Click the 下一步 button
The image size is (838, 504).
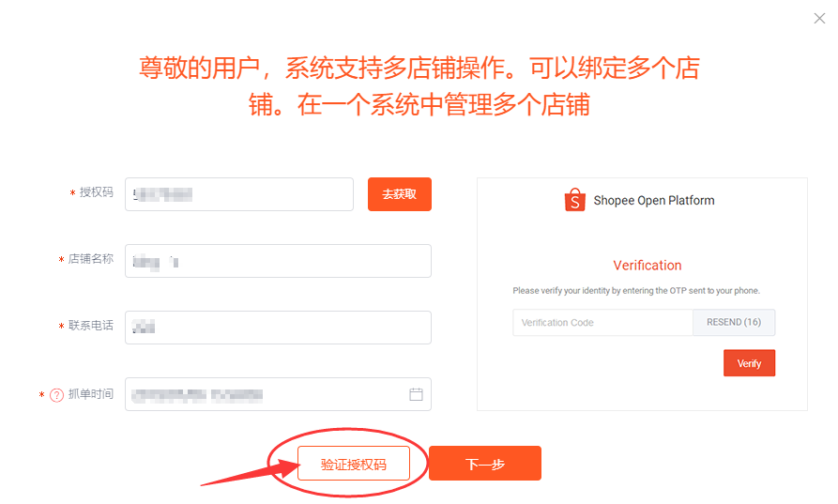[485, 464]
